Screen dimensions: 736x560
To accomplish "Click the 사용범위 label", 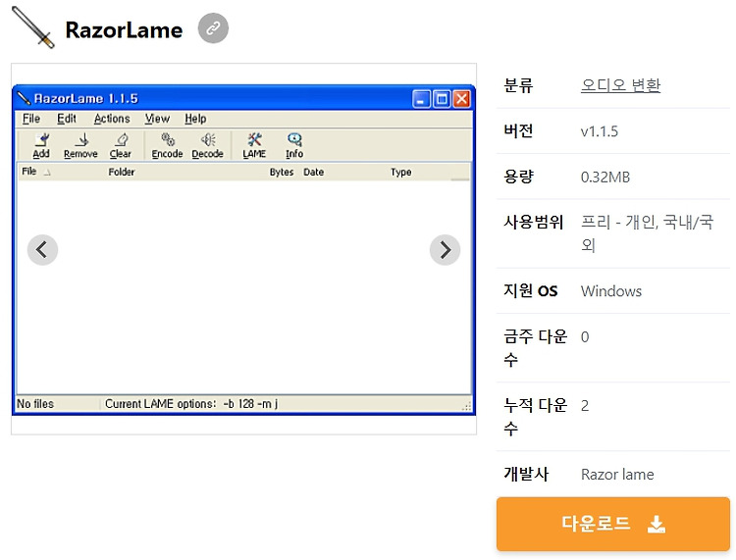I will point(533,222).
